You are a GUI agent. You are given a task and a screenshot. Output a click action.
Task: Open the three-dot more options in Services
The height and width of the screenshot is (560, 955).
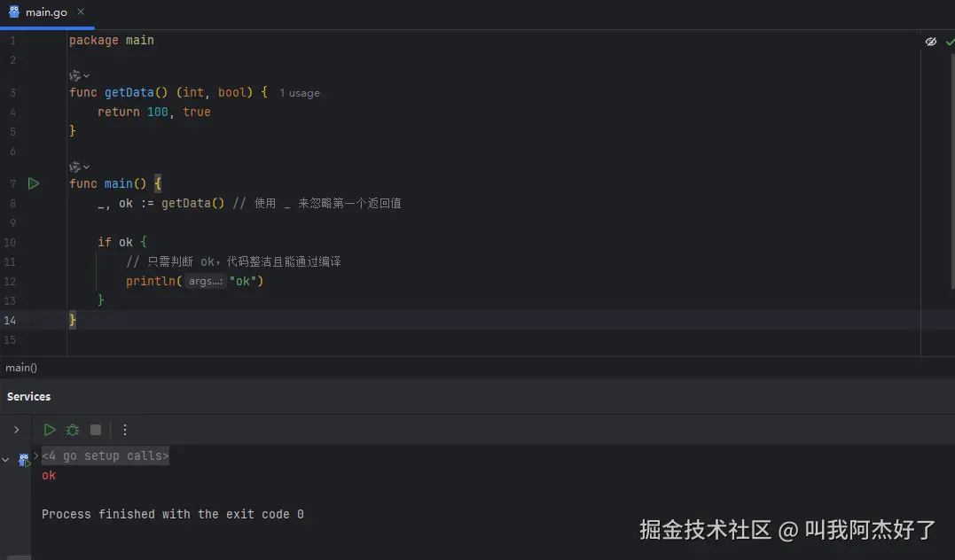[x=125, y=430]
